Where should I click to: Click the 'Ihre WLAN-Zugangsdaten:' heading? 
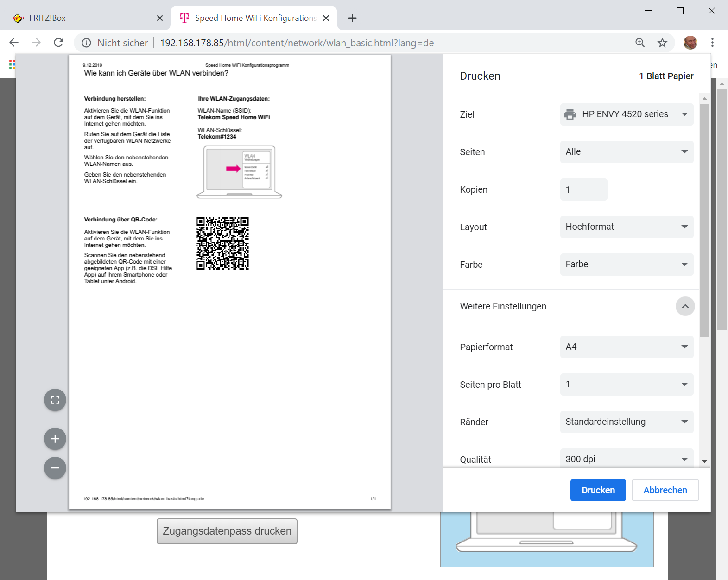[234, 99]
